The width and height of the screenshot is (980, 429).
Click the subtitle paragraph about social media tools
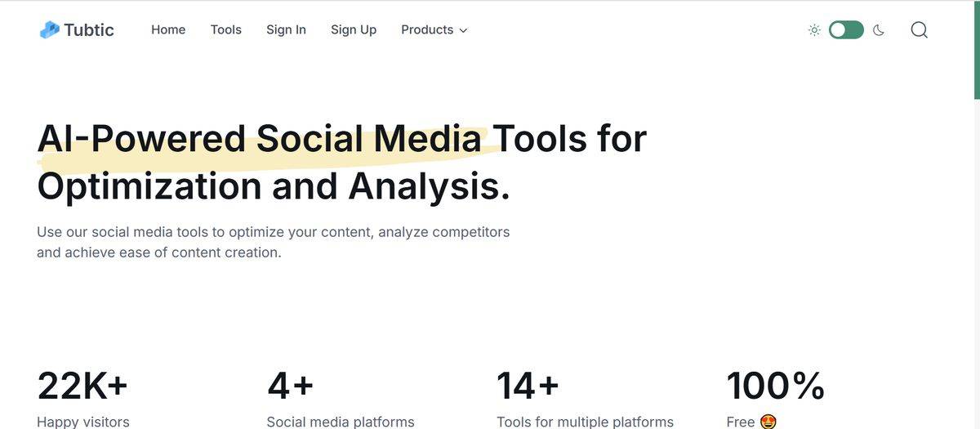pos(273,242)
